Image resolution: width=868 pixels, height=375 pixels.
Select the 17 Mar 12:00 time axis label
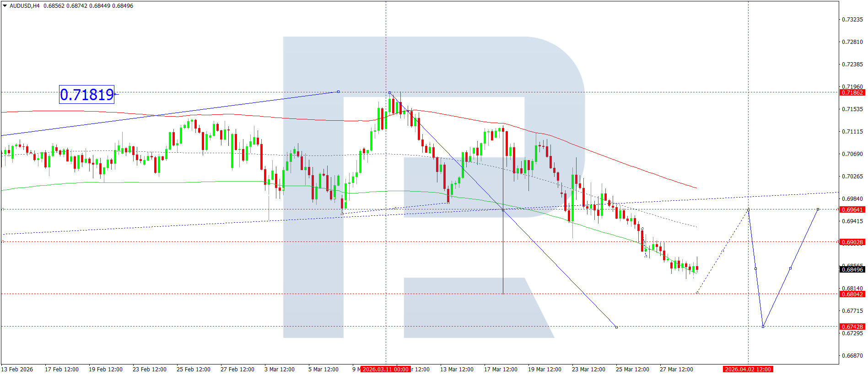point(501,370)
